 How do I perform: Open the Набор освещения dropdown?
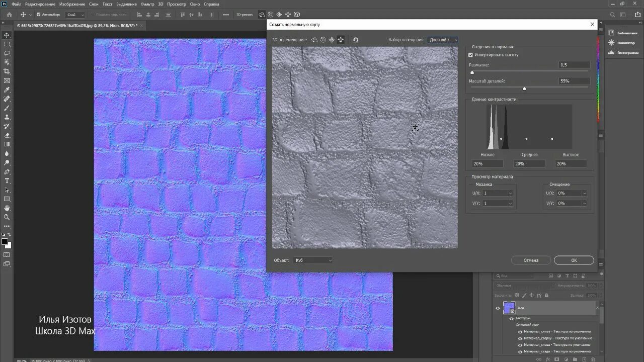[x=443, y=40]
